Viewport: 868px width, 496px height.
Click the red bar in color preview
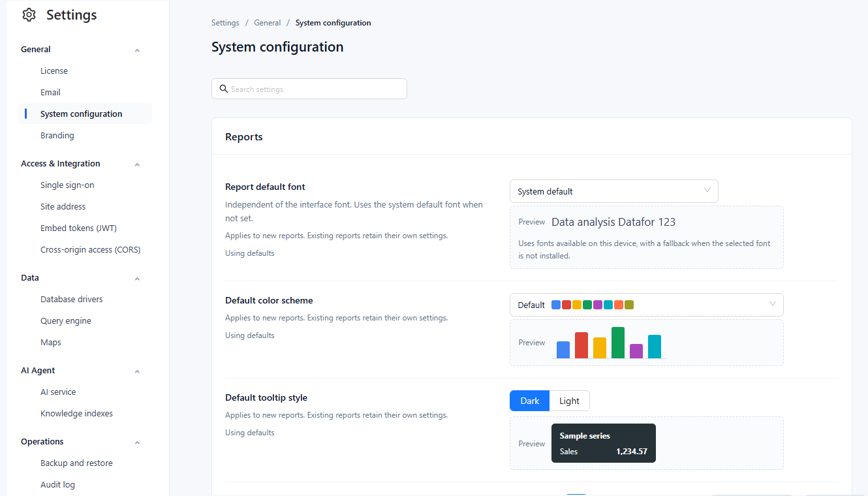coord(581,345)
